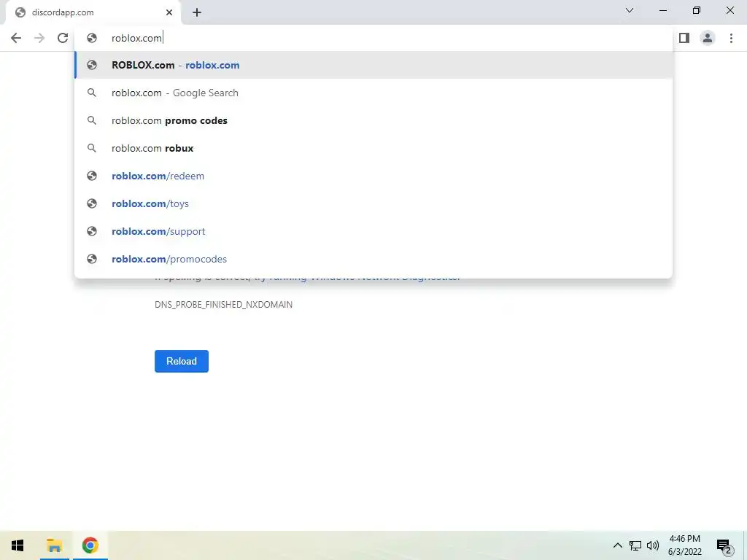Click the blue Reload button
Viewport: 747px width, 560px height.
pos(182,361)
